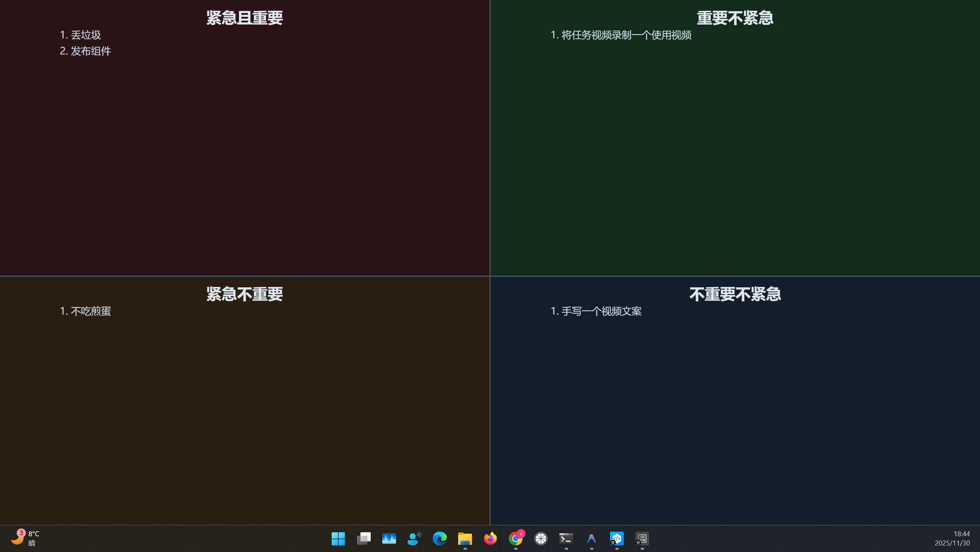Open the resource monitor wave icon
Image resolution: width=980 pixels, height=552 pixels.
[x=389, y=538]
